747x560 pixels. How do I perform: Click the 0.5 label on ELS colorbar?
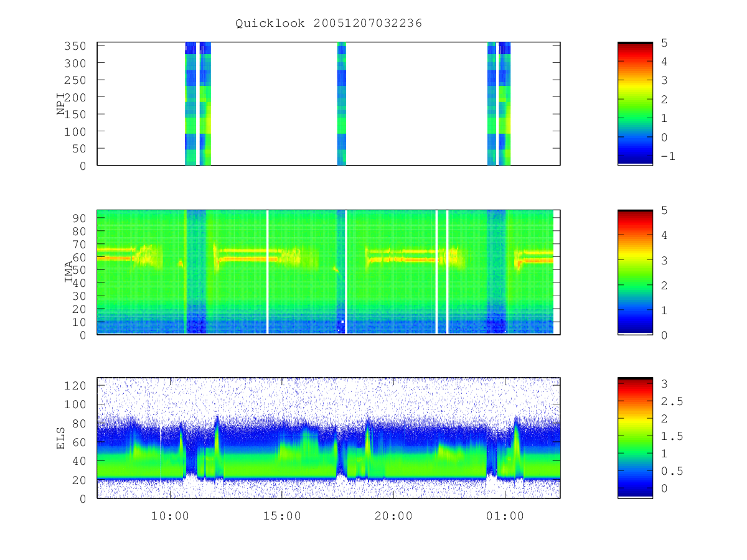tap(672, 471)
